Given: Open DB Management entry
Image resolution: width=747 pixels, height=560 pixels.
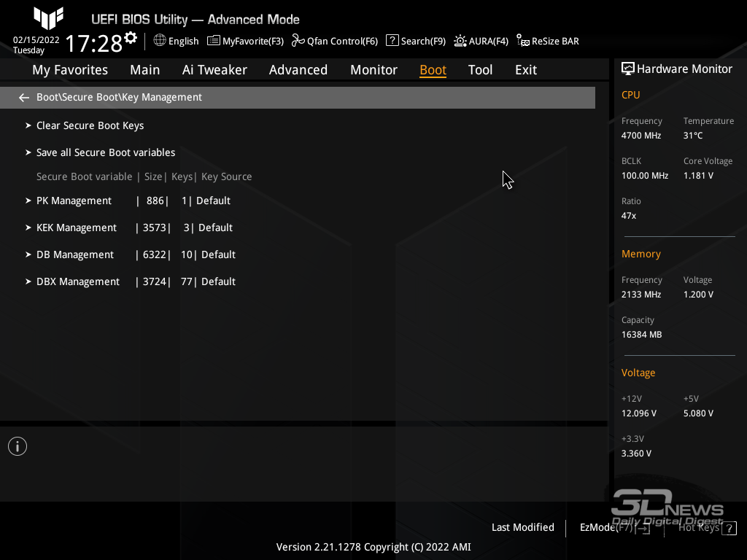Looking at the screenshot, I should 75,254.
